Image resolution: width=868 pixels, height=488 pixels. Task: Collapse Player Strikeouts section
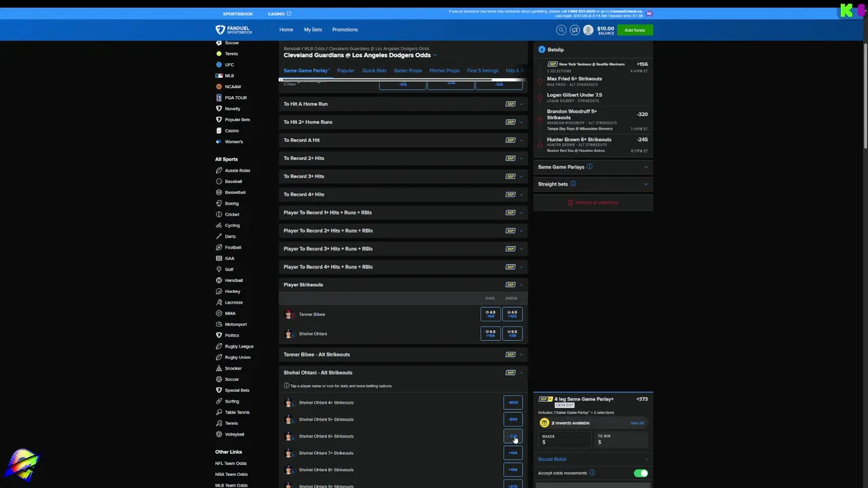click(403, 285)
